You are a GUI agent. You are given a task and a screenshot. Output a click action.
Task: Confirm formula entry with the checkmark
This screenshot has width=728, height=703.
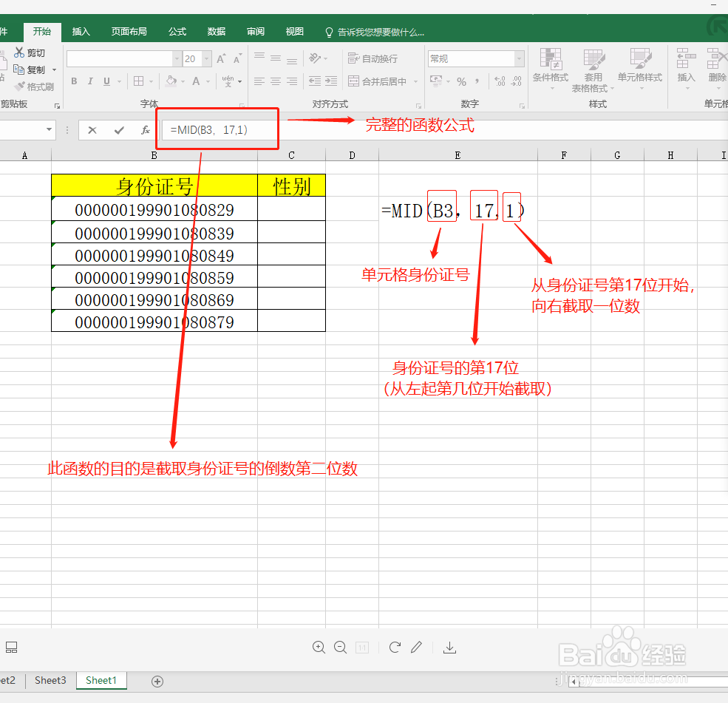[119, 130]
